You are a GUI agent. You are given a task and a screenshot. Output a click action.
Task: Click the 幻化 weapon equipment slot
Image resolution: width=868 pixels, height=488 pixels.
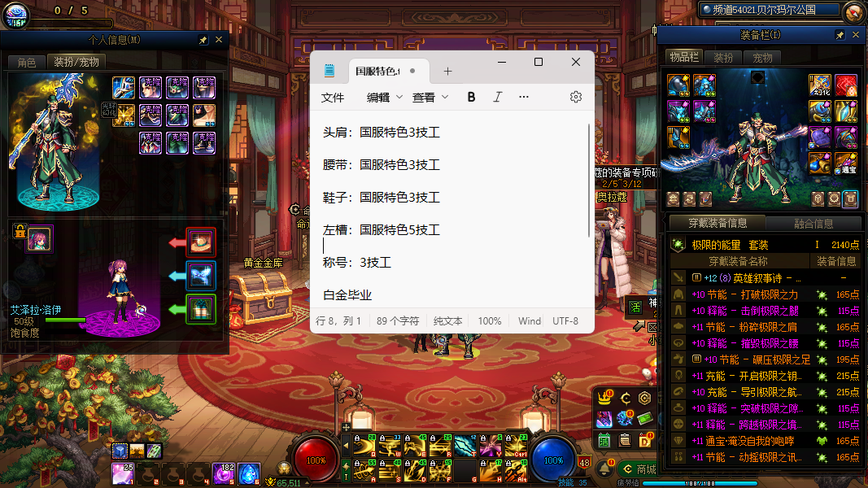click(x=819, y=85)
